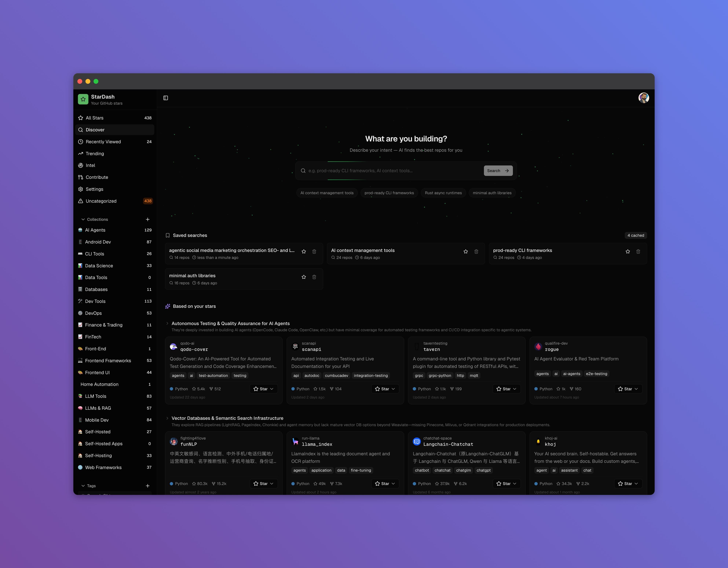Go to Intel in the sidebar

click(90, 165)
